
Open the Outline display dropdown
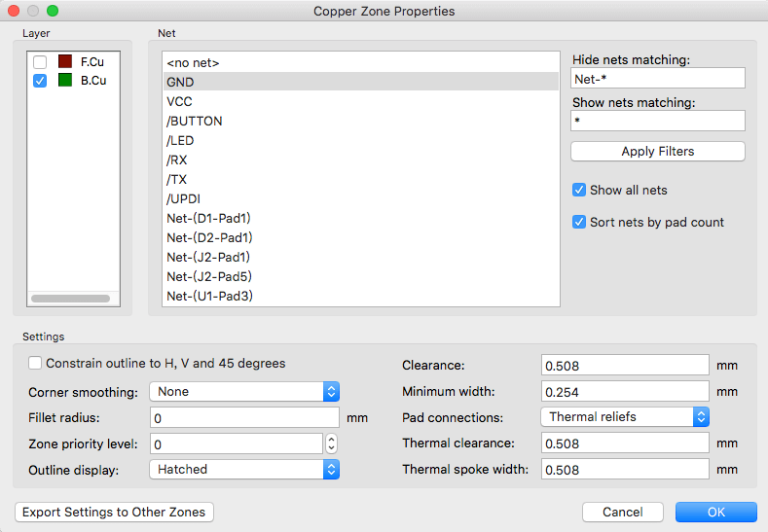[x=243, y=469]
